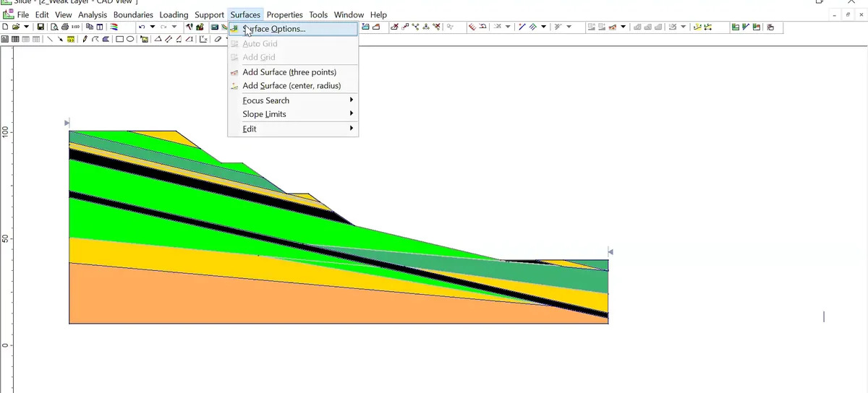The image size is (868, 393).
Task: Open the View menu
Action: tap(64, 14)
